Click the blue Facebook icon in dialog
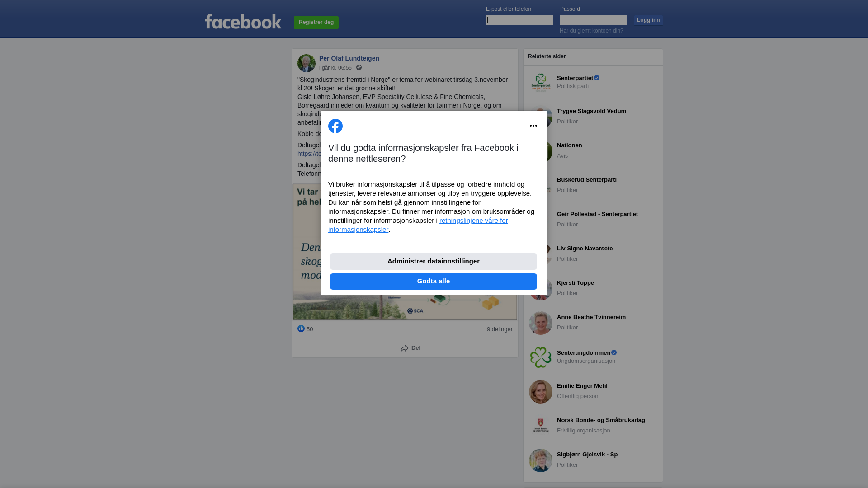 click(335, 126)
